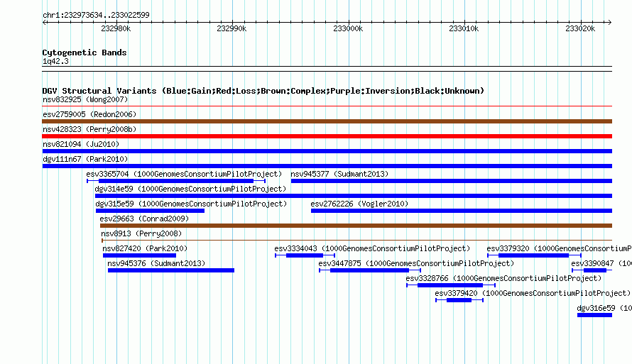Viewport: 632px width, 364px height.
Task: Click the Cytogenetic Bands track title
Action: [x=85, y=53]
